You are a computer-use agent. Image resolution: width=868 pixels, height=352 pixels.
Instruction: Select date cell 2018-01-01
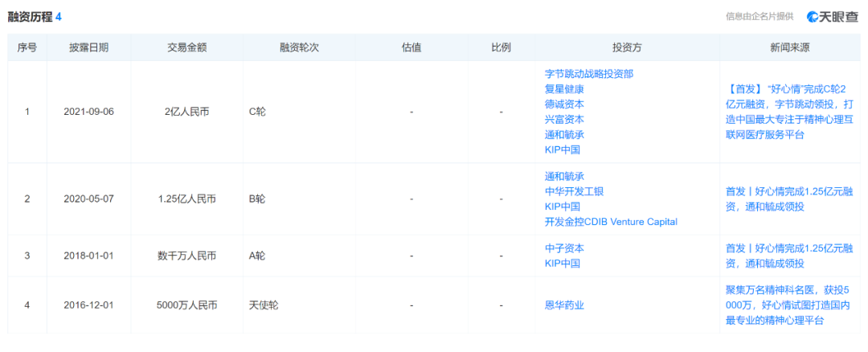point(88,256)
